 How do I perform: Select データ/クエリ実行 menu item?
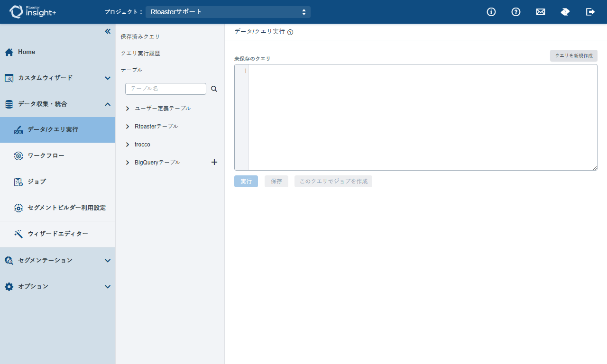(x=57, y=130)
